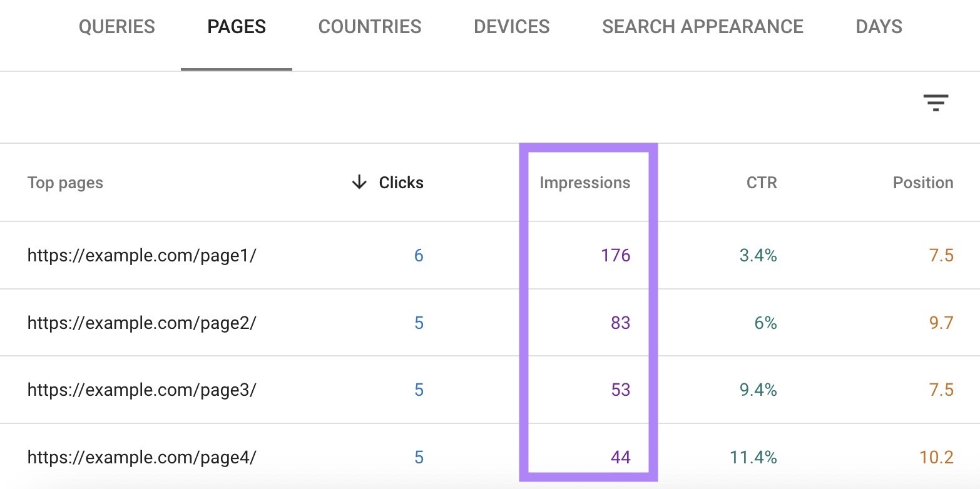Open example.com/page4 from the list
The width and height of the screenshot is (980, 489).
pos(142,457)
